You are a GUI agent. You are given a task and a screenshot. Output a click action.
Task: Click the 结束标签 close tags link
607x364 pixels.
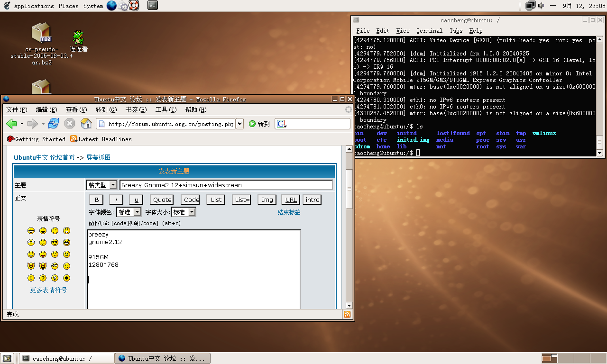(289, 212)
